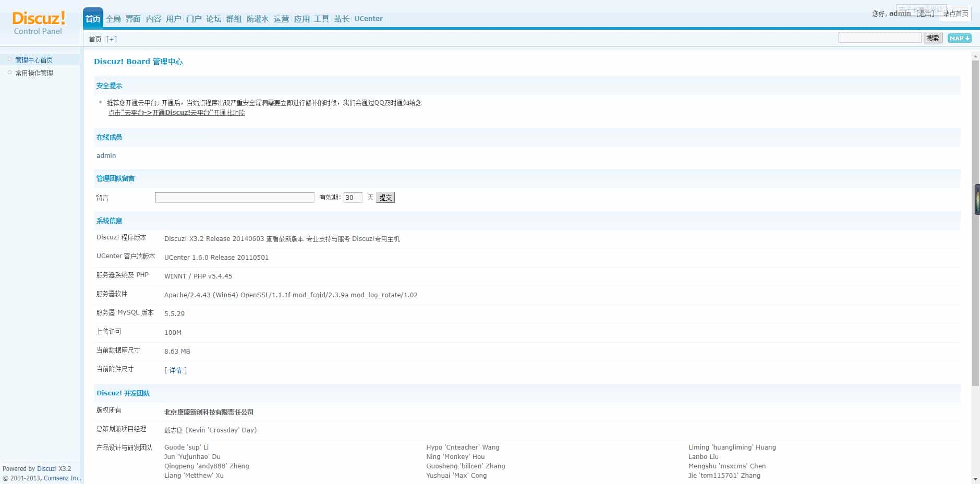Click 'Discuz! X3.2 Release 20140603' version text
980x484 pixels.
pos(214,239)
